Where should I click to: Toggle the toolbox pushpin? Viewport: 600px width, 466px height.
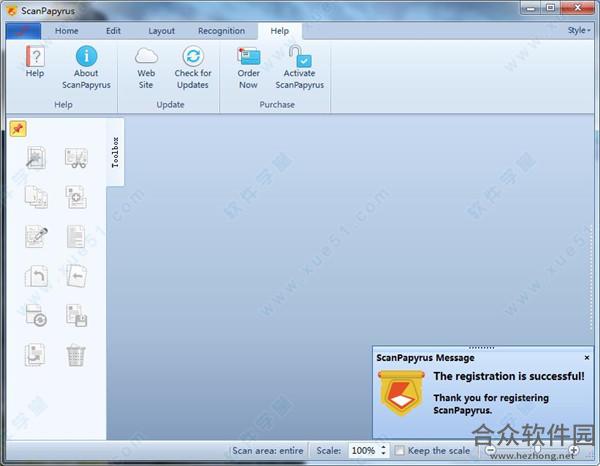18,129
